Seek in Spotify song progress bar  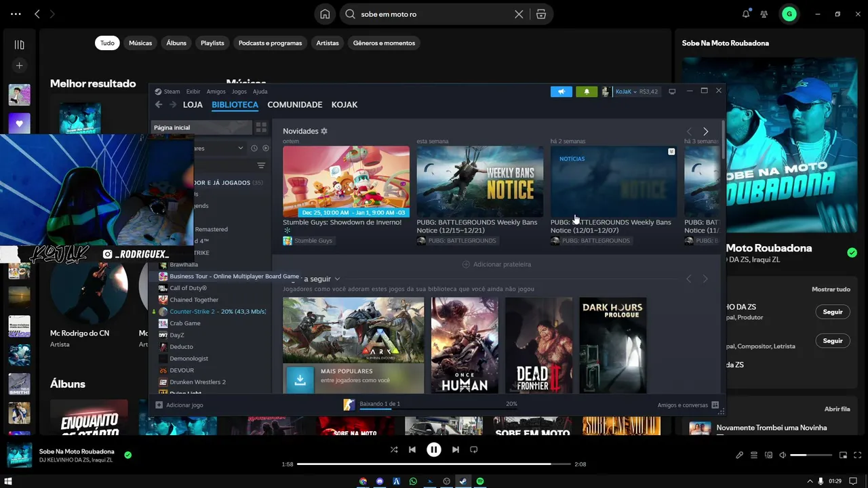tap(434, 464)
